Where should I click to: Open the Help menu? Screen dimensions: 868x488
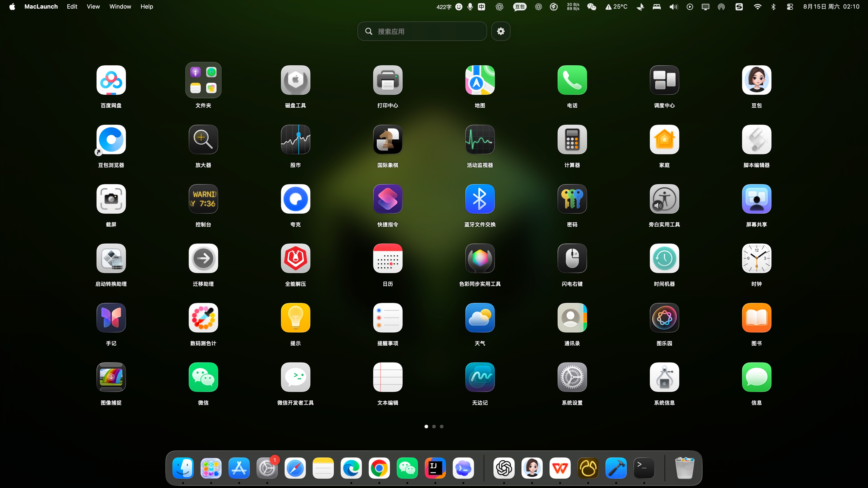tap(146, 7)
